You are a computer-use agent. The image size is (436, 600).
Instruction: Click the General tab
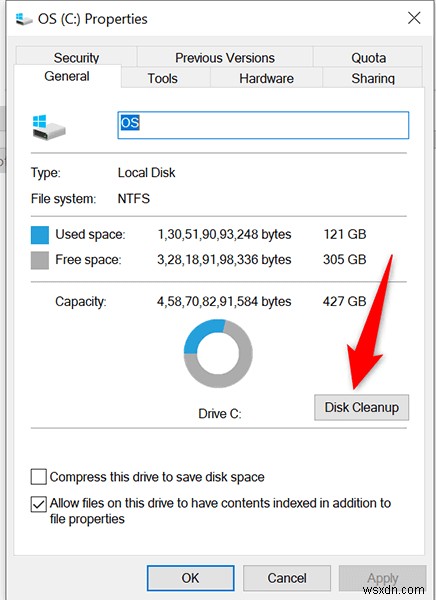click(67, 76)
